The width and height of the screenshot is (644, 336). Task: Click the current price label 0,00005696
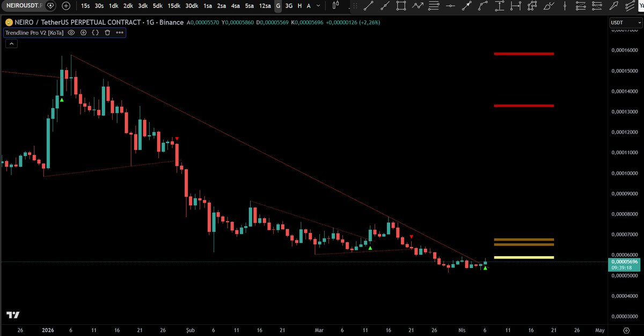coord(625,262)
